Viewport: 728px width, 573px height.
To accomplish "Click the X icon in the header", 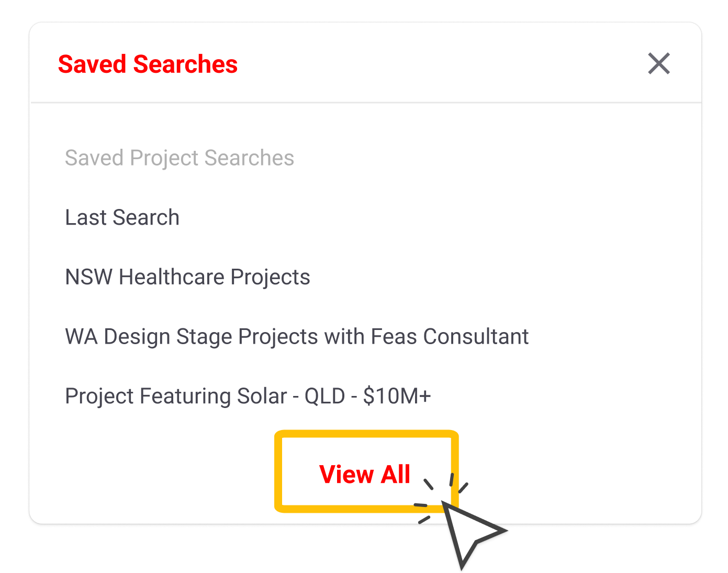I will click(658, 64).
